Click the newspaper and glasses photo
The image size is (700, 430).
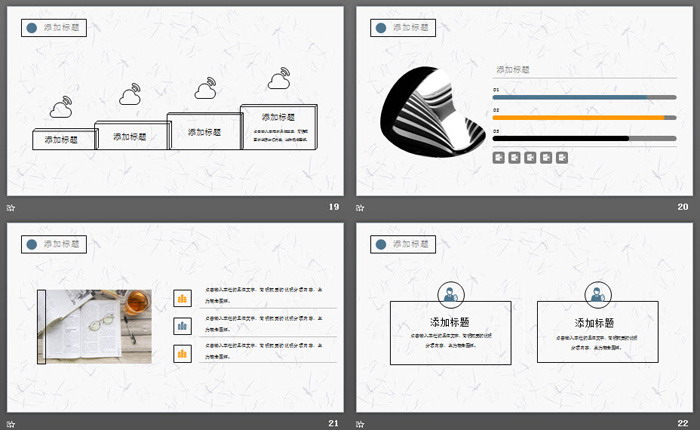pos(95,326)
